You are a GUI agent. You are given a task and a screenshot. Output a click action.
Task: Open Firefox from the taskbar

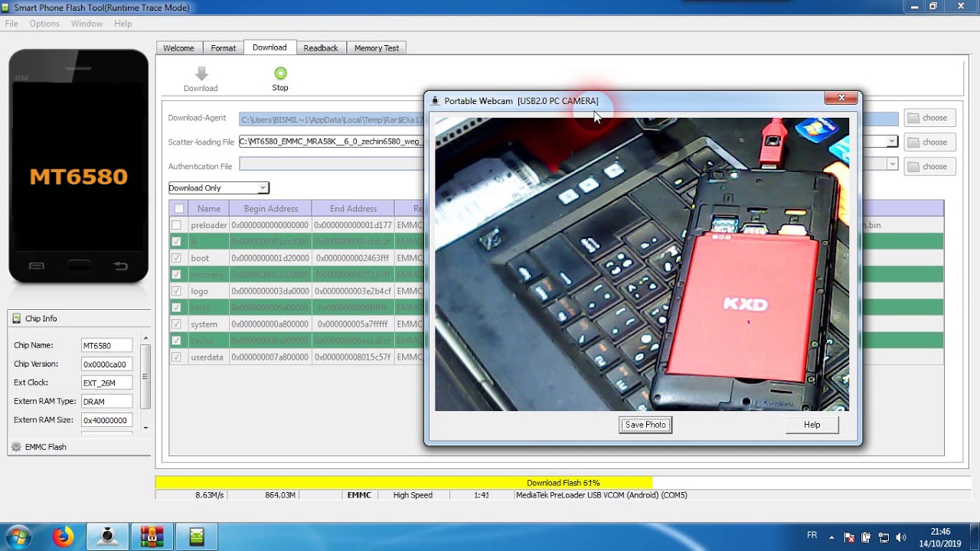click(64, 536)
